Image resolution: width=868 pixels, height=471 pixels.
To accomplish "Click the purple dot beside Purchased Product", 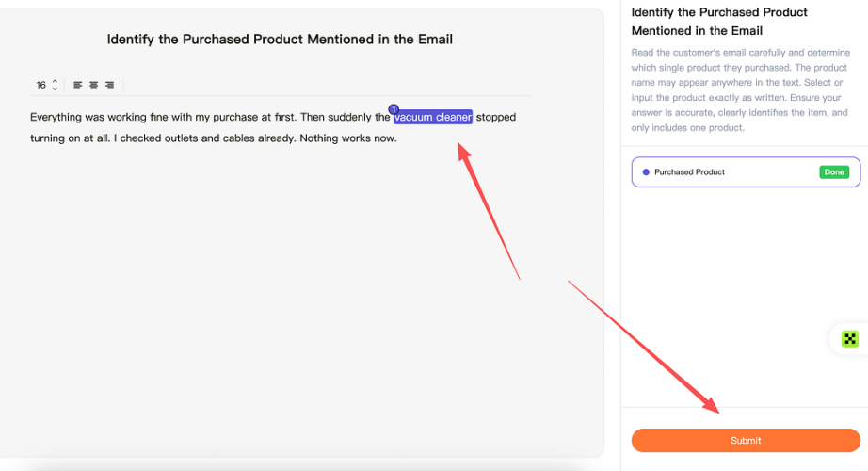I will [x=646, y=172].
